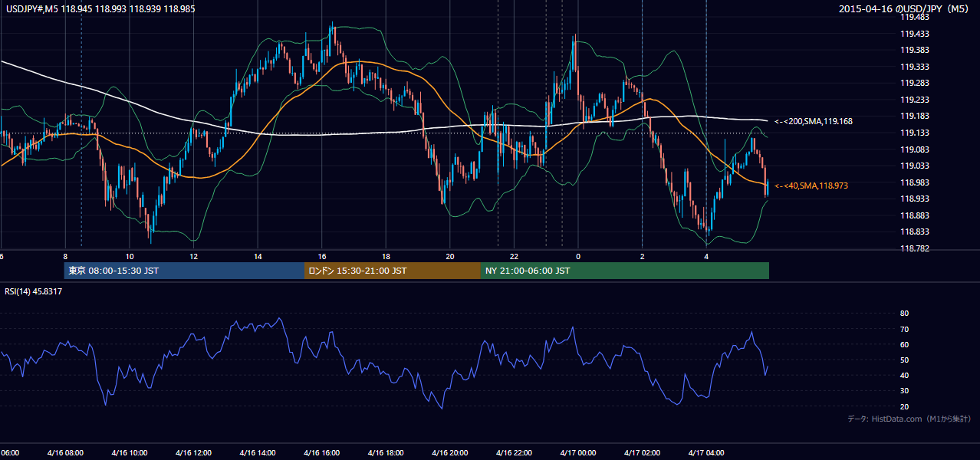Viewport: 980px width, 460px height.
Task: Click the 4/16 22:00 bottom time label
Action: point(514,452)
